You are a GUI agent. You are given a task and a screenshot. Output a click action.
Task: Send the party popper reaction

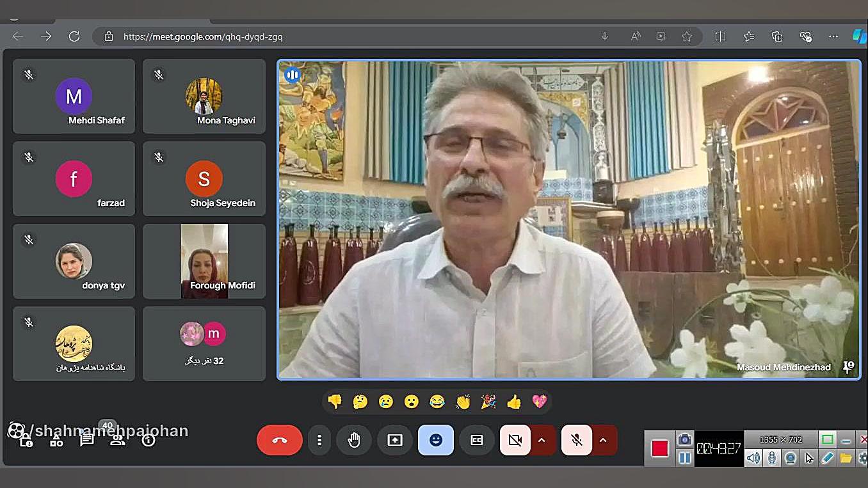(x=488, y=402)
